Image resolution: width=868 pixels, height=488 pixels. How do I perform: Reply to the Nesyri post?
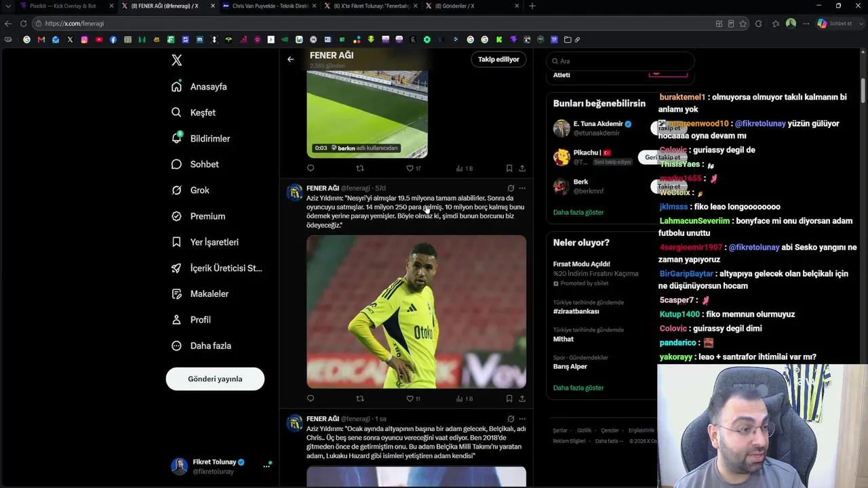tap(311, 399)
